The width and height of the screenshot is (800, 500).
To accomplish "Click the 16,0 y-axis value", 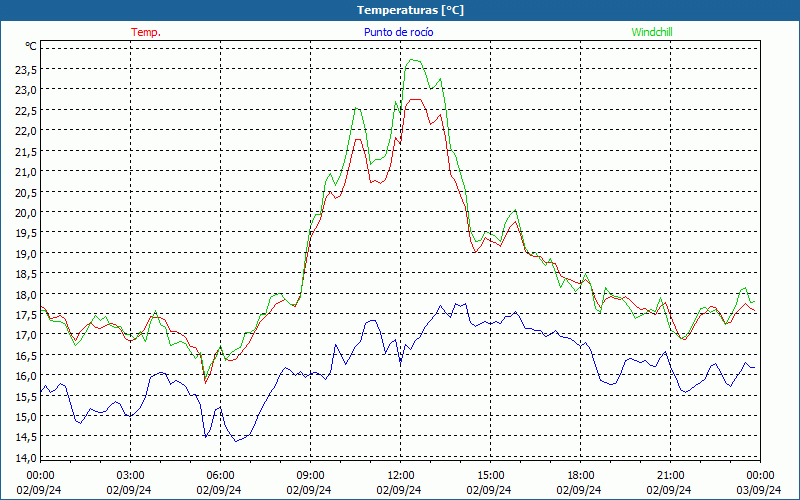I will tap(26, 377).
